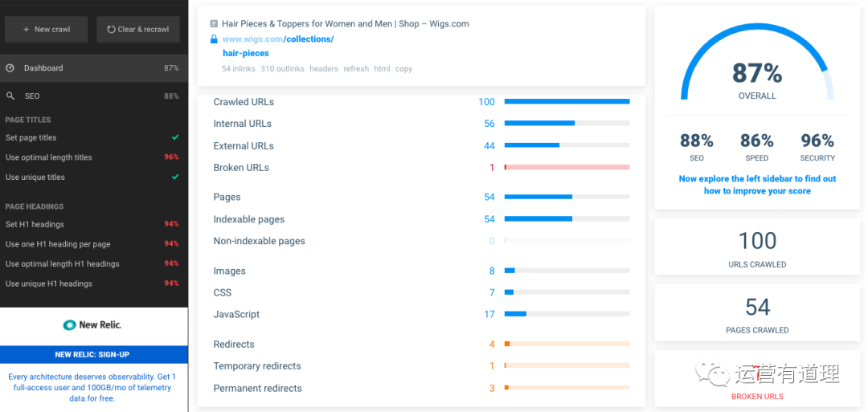
Task: Select Use optimal length titles
Action: 49,157
